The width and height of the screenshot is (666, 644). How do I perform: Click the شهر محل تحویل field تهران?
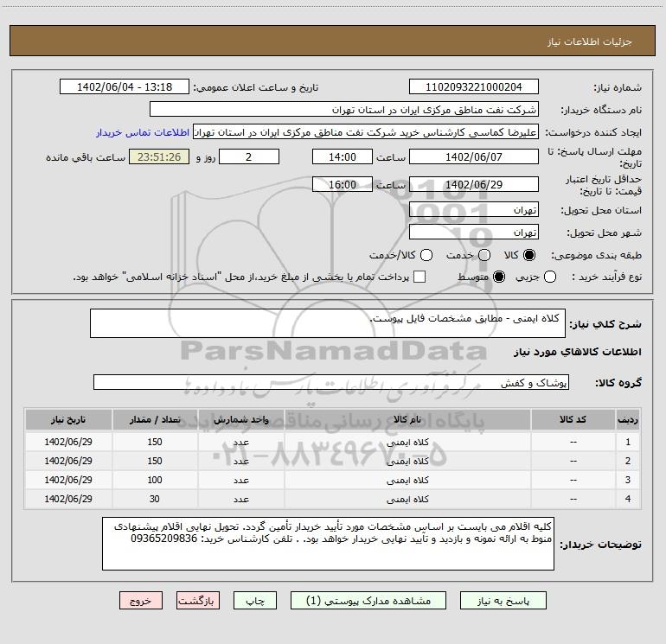[x=474, y=233]
